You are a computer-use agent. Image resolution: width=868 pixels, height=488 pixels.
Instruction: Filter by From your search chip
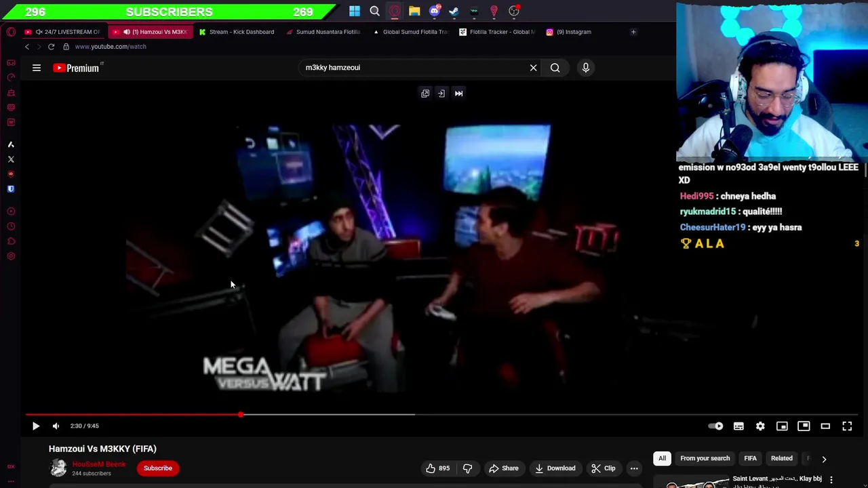705,459
